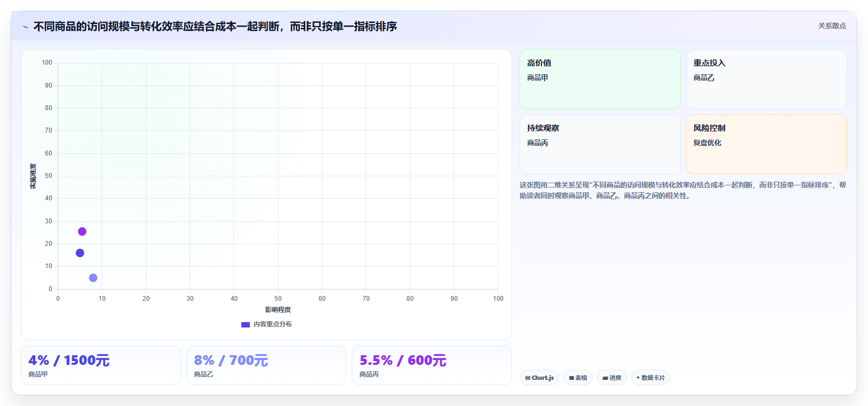Click the main headline about 访问规模与转化效率
Viewport: 868px width, 406px height.
(215, 26)
